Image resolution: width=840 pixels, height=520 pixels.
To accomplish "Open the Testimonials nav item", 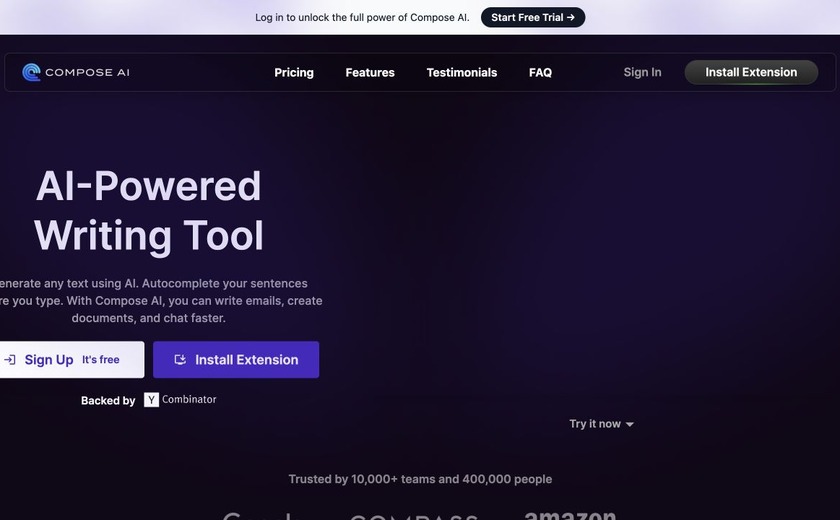I will tap(461, 72).
